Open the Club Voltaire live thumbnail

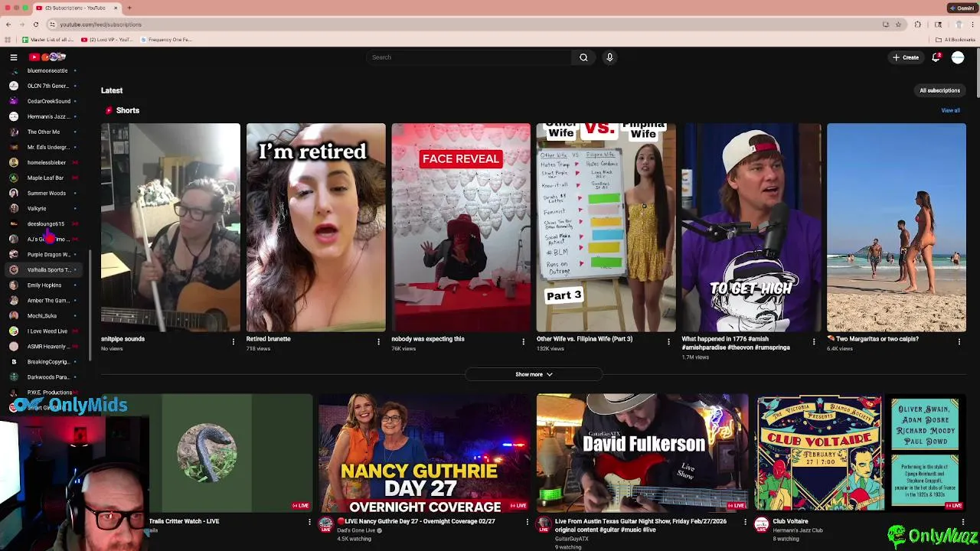[860, 453]
